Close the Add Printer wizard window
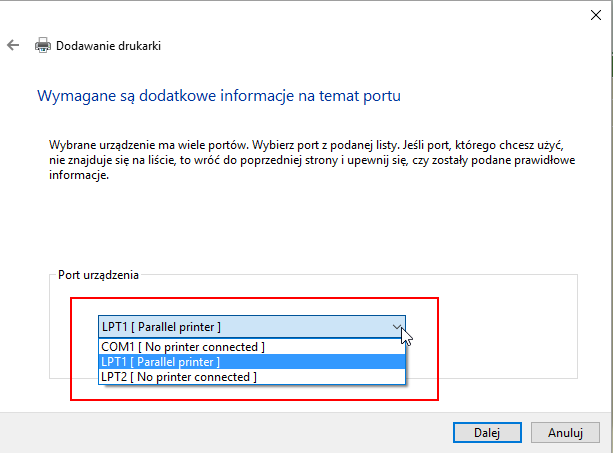Image resolution: width=613 pixels, height=453 pixels. coord(595,15)
